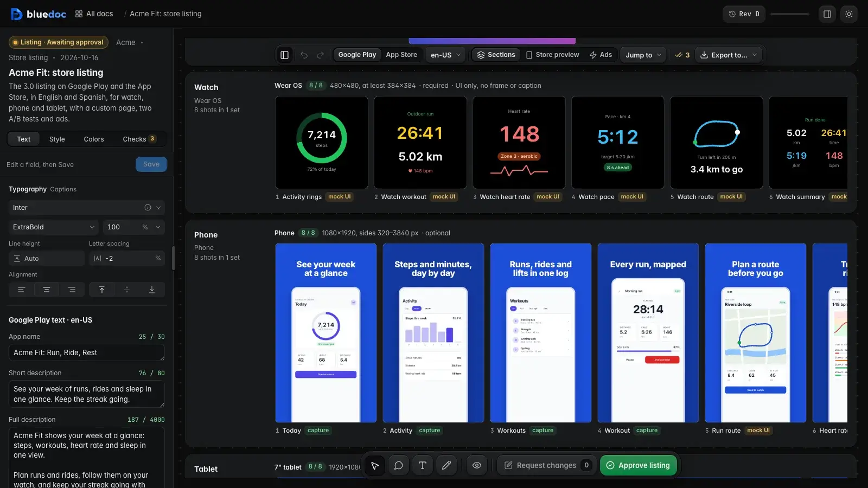Open the Checks tab with 3 issues
868x488 pixels.
coord(139,139)
